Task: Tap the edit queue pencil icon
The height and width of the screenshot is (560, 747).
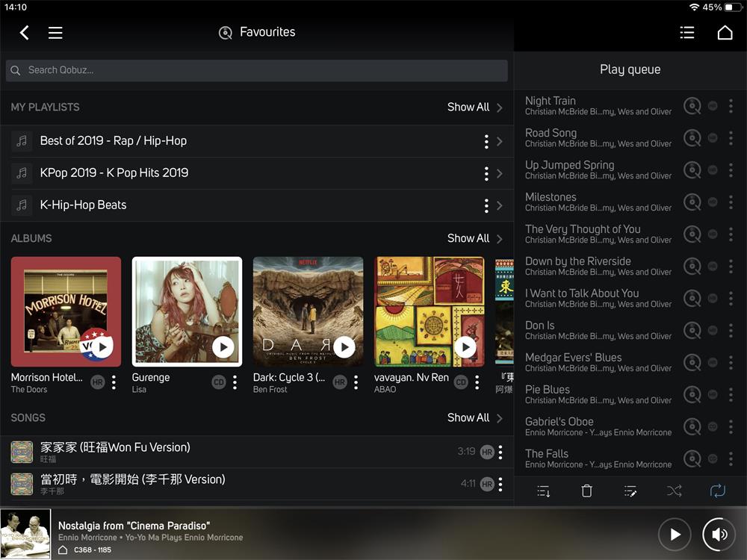Action: [x=630, y=491]
